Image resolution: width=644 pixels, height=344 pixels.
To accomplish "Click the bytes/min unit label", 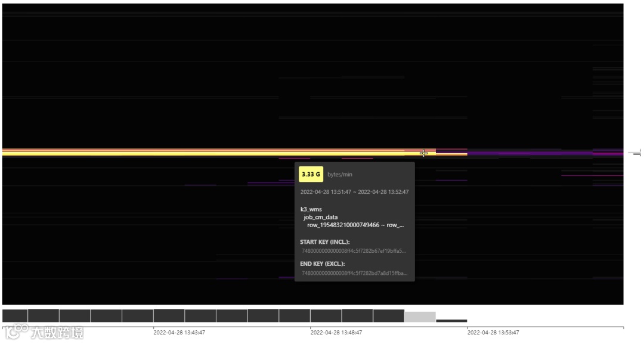I will point(340,175).
